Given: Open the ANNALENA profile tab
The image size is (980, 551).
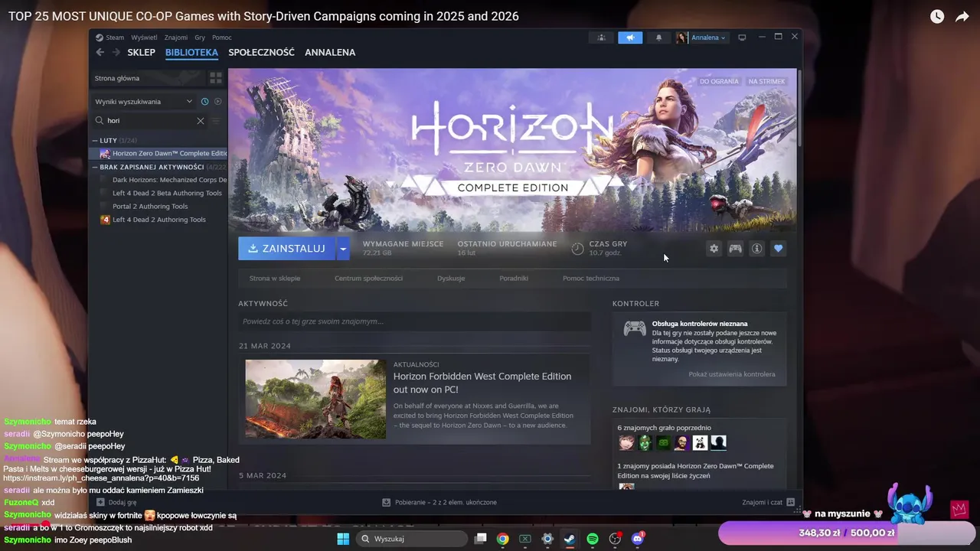Looking at the screenshot, I should tap(330, 52).
